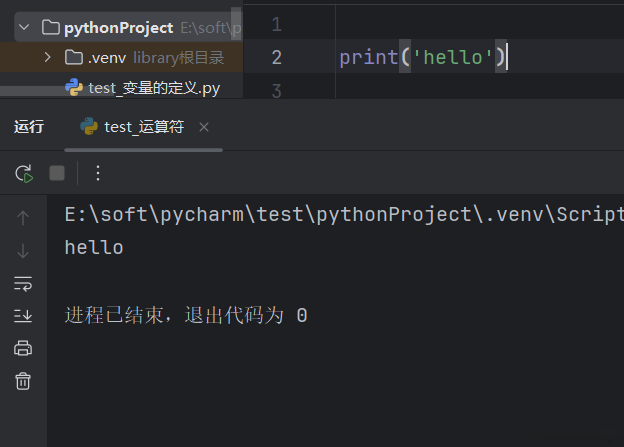Viewport: 624px width, 447px height.
Task: Toggle scroll to end of console
Action: [23, 316]
